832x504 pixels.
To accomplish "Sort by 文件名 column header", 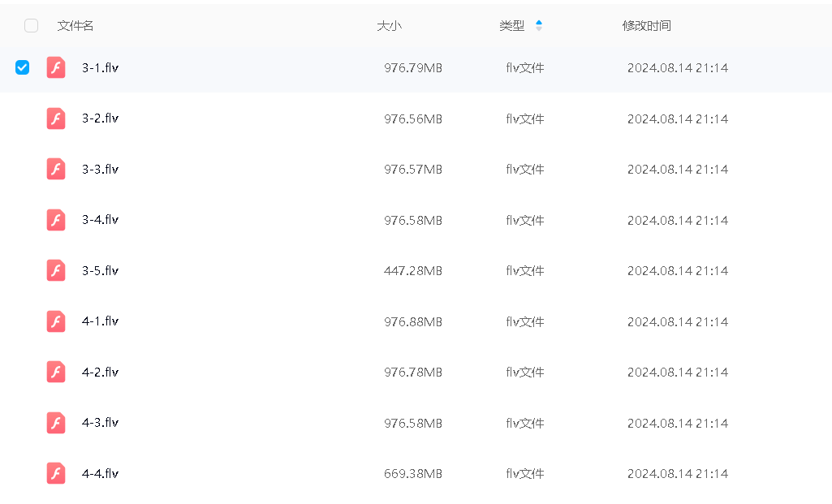I will (x=75, y=26).
